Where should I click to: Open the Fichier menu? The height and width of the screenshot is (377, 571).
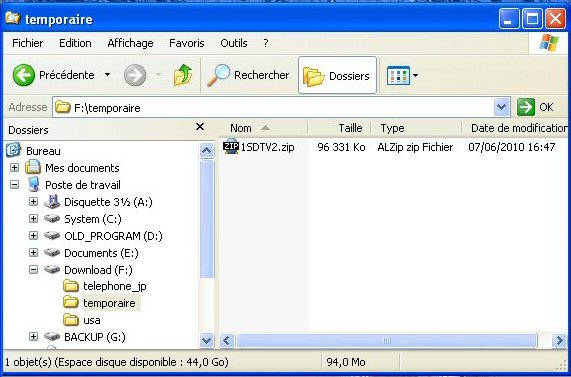[x=28, y=43]
